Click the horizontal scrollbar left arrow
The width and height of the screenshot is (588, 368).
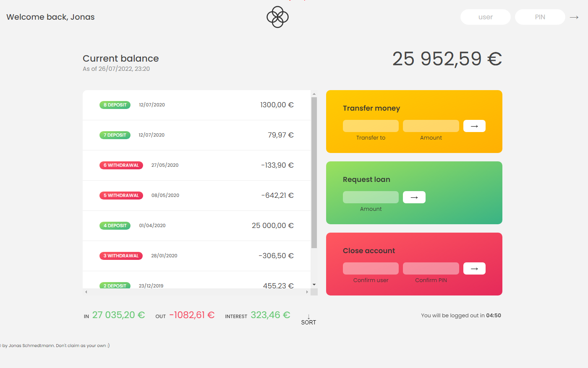[86, 292]
